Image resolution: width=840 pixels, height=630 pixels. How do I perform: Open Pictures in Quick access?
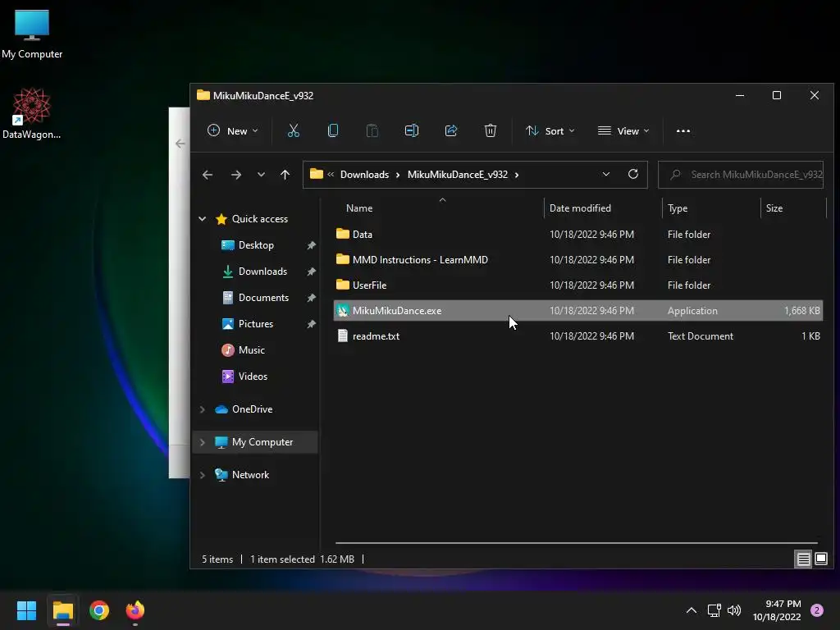tap(256, 323)
